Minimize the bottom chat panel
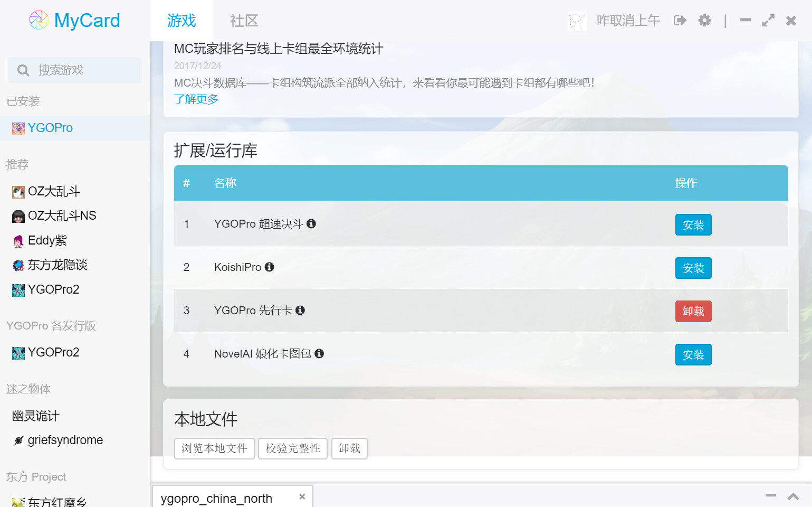The height and width of the screenshot is (507, 812). [x=771, y=495]
